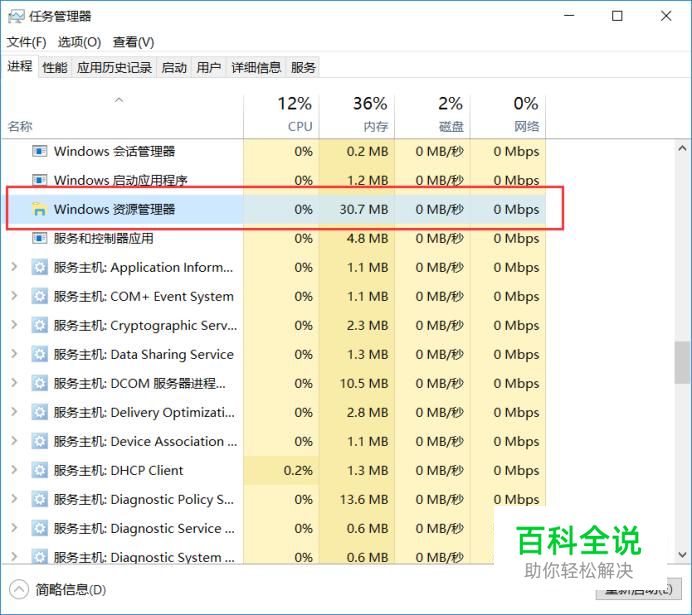Sort by the 名称 column header
Viewport: 692px width, 615px height.
click(122, 116)
